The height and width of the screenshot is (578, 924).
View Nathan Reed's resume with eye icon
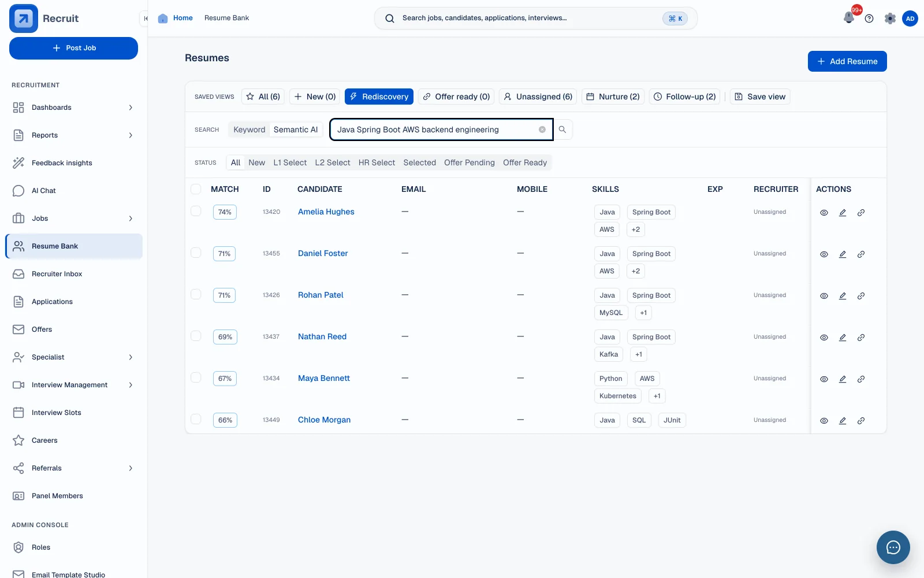pos(824,338)
